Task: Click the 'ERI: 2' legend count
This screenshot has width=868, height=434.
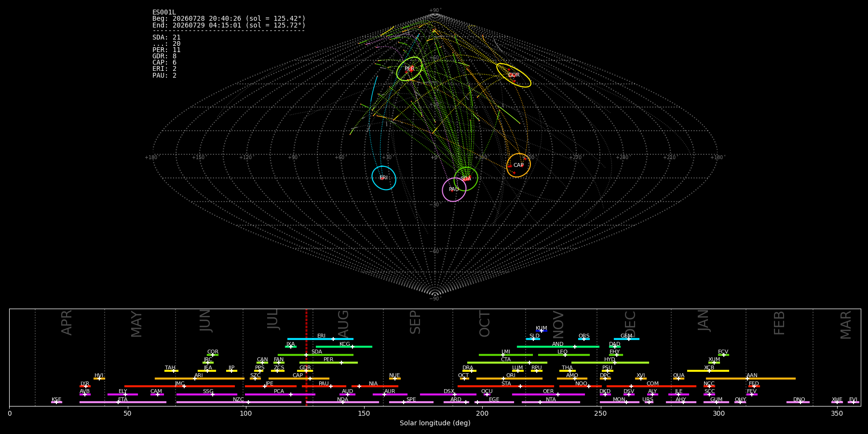Action: tap(164, 68)
